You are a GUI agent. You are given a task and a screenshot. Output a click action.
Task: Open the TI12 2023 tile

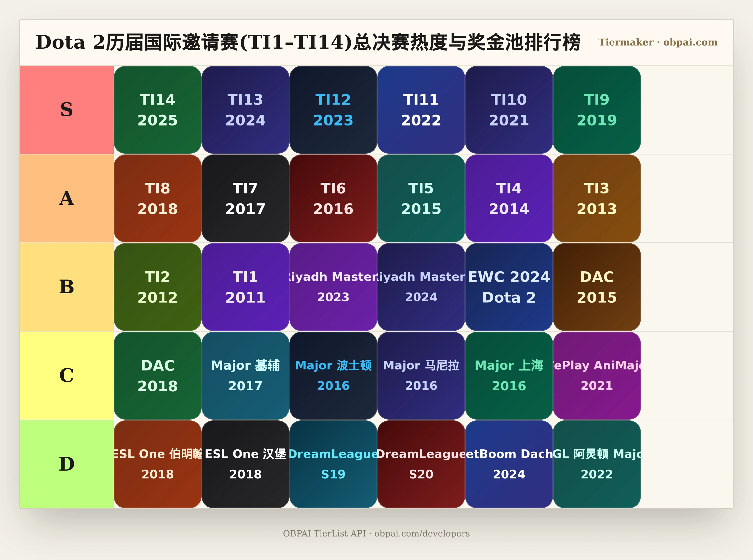[333, 110]
